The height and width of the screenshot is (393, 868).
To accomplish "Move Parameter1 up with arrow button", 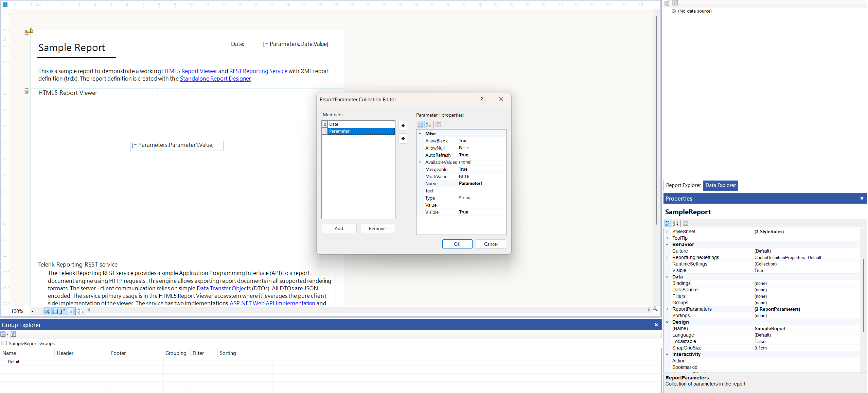I will (403, 126).
